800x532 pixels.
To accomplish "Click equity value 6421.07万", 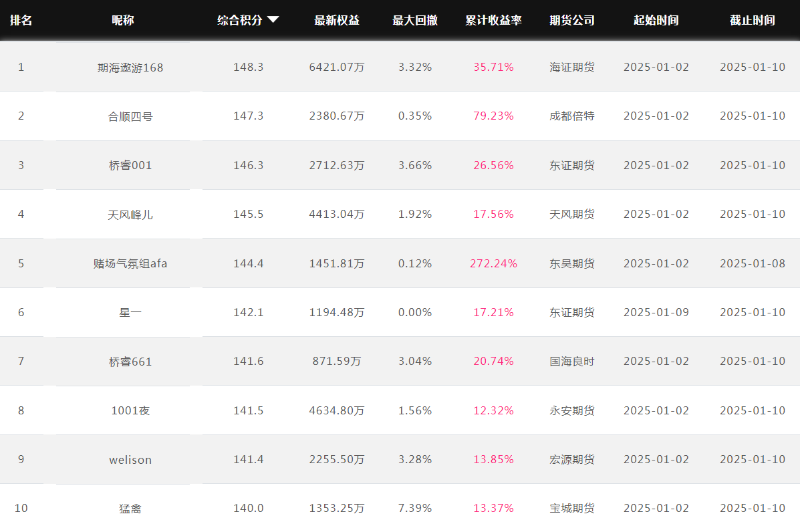I will [x=337, y=68].
